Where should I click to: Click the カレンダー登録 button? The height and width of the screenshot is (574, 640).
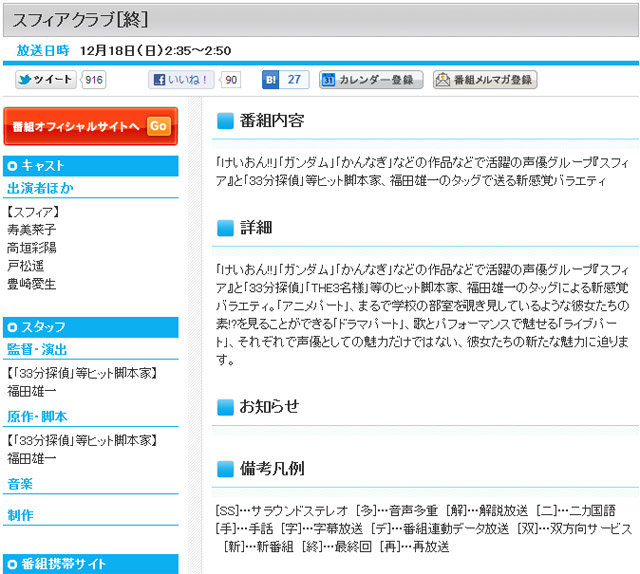coord(371,80)
